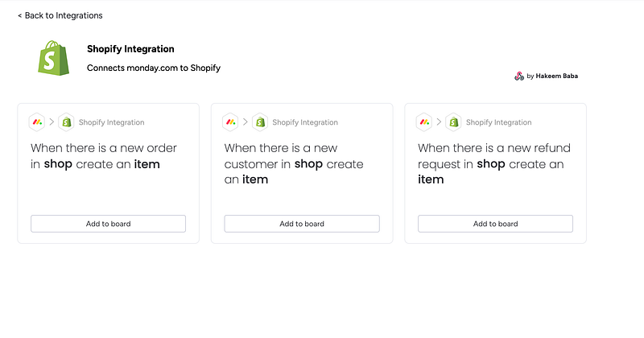This screenshot has height=338, width=644.
Task: Add the refund request recipe to board
Action: [x=495, y=224]
